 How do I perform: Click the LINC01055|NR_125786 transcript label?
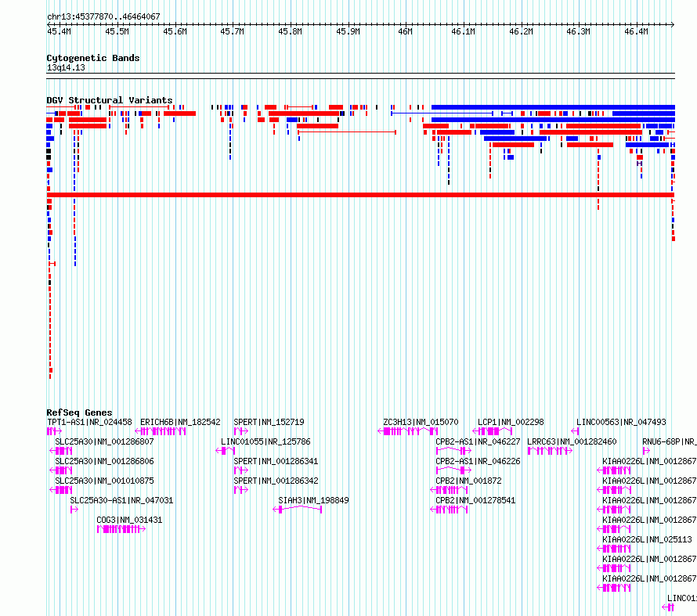265,441
